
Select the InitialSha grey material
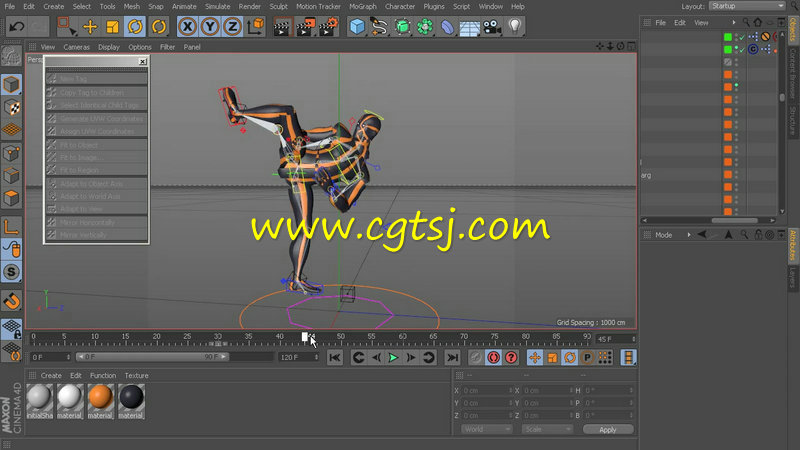point(39,402)
